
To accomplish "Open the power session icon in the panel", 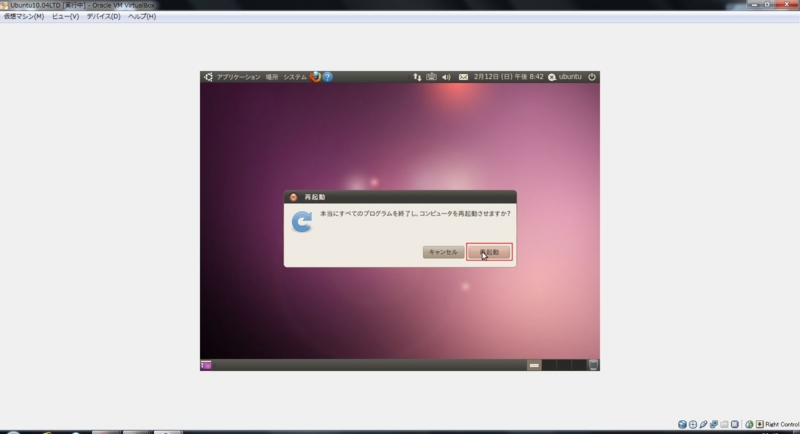I will (592, 77).
